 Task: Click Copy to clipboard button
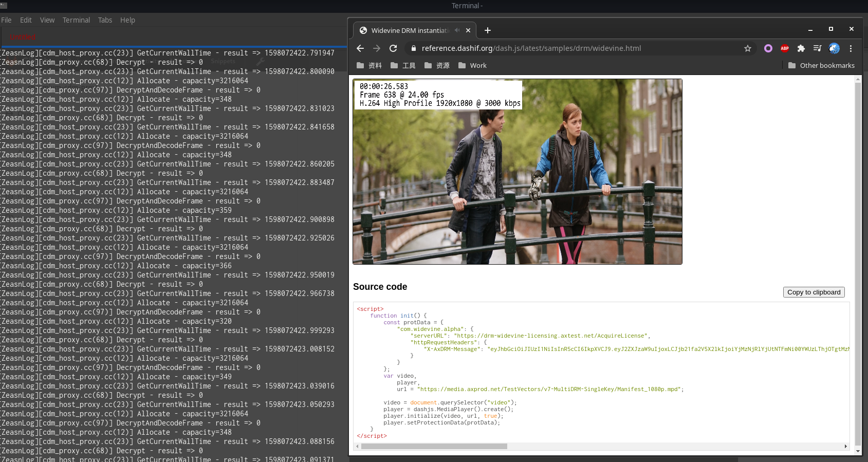(x=814, y=292)
